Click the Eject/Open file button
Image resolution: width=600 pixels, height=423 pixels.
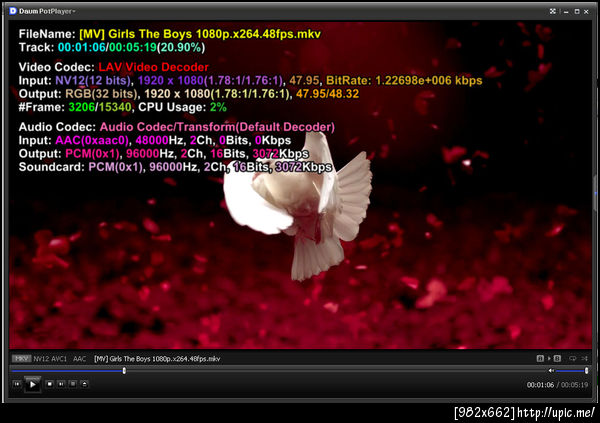coord(85,384)
